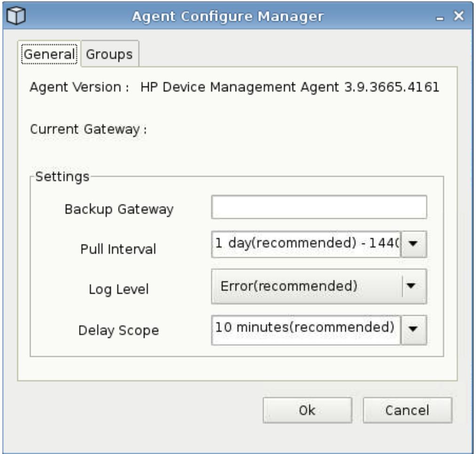Screen dimensions: 476x454
Task: Close the Agent Configure Manager window
Action: [459, 16]
